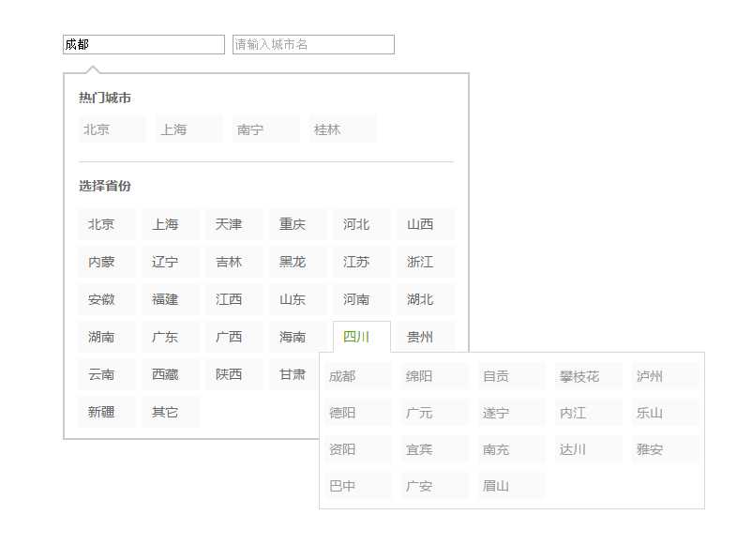Open 吉林 province cities

(234, 262)
